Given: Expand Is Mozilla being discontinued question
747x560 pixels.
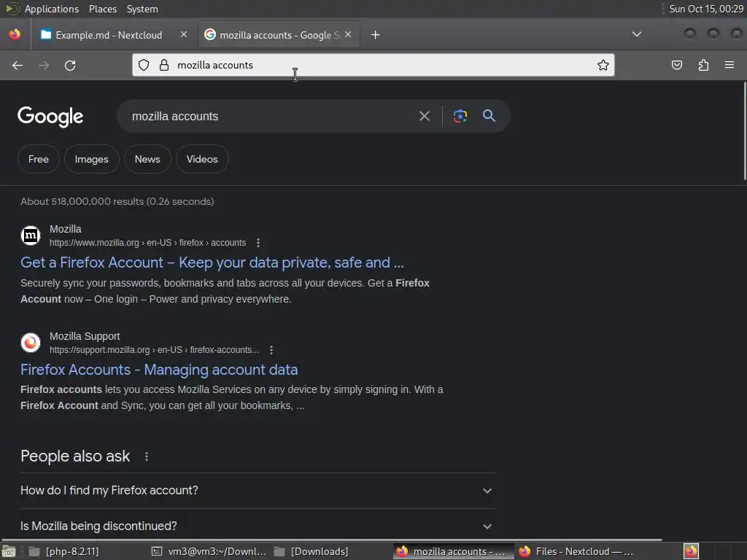Looking at the screenshot, I should click(x=258, y=526).
